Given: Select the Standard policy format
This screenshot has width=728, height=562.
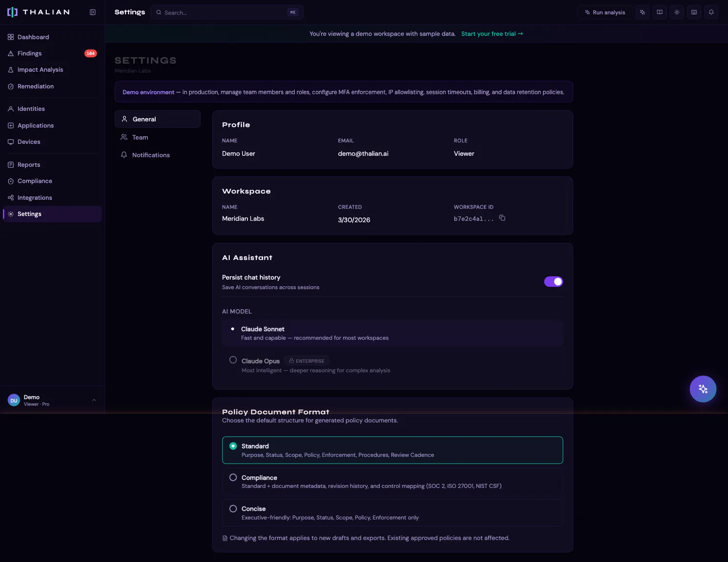Looking at the screenshot, I should [393, 450].
